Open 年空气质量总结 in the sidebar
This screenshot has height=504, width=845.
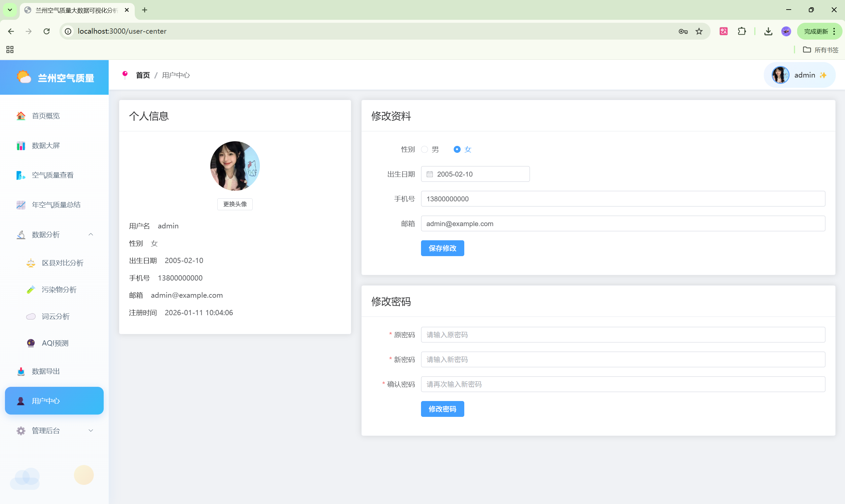click(56, 205)
